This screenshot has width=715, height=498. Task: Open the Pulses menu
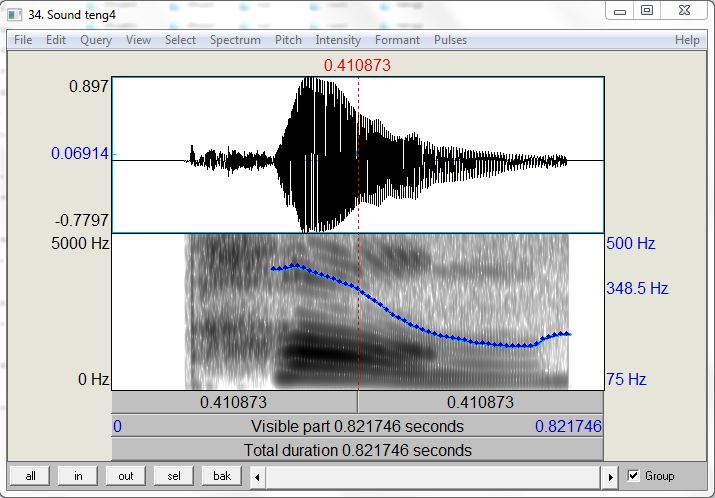point(450,40)
